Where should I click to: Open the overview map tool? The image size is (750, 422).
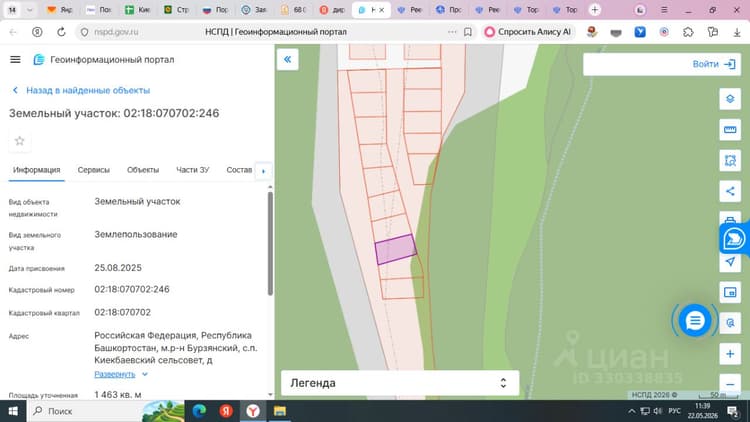coord(730,292)
